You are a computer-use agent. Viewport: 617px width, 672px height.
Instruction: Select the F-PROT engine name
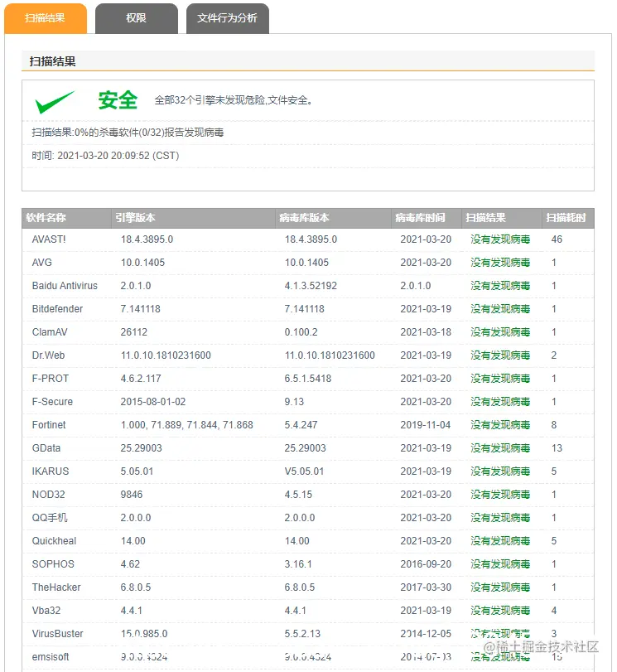51,379
